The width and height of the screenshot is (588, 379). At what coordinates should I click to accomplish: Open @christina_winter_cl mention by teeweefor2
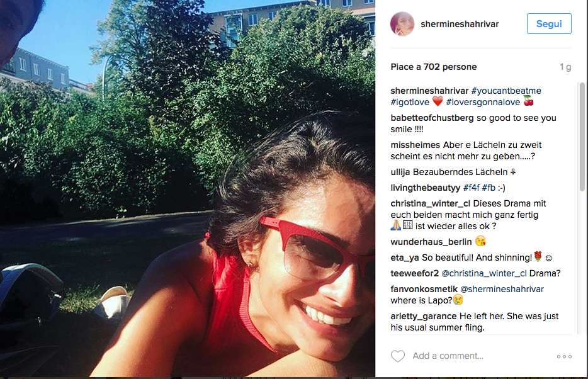click(x=484, y=273)
